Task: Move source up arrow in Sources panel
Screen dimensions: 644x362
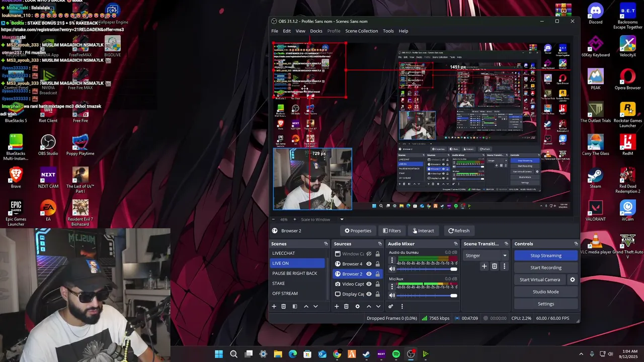Action: (x=369, y=306)
